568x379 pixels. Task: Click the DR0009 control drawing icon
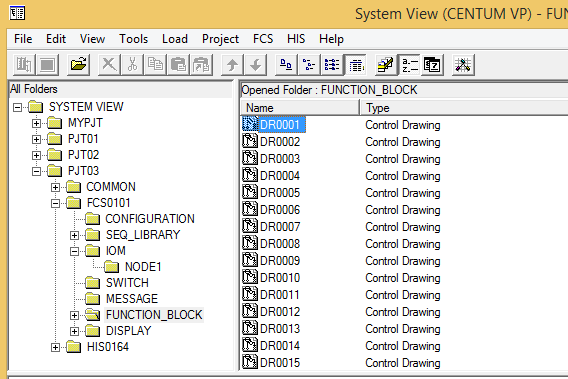tap(250, 260)
